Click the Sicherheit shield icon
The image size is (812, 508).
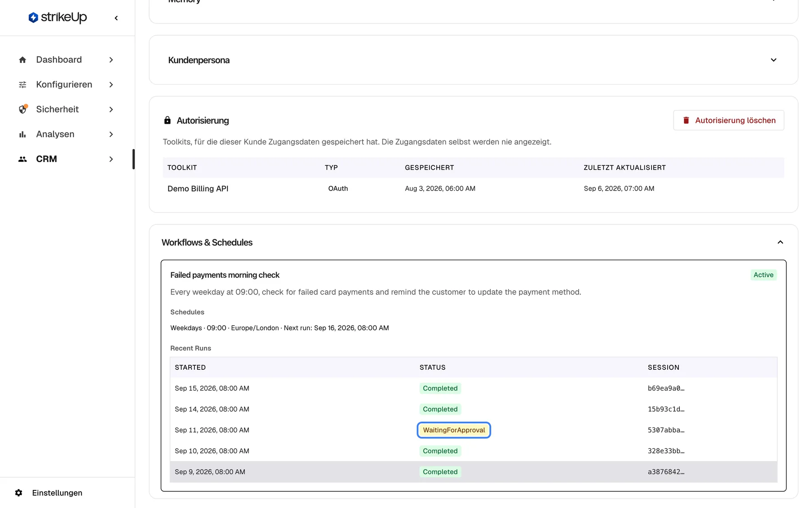23,109
